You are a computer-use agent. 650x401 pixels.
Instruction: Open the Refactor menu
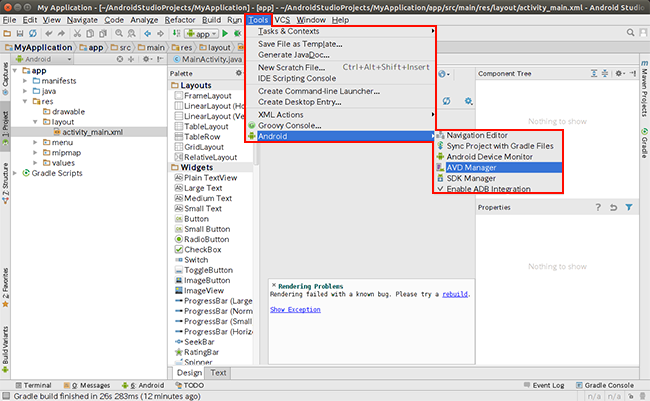click(180, 20)
